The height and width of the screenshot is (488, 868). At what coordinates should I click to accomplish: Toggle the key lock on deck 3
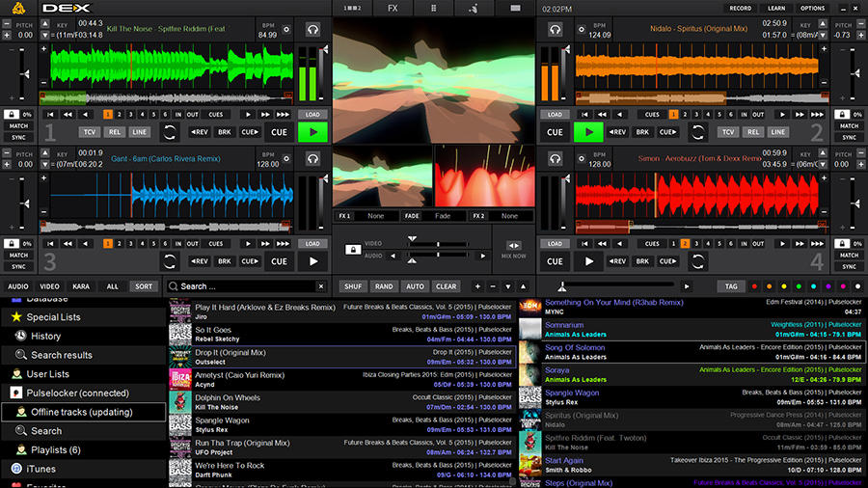tap(12, 243)
